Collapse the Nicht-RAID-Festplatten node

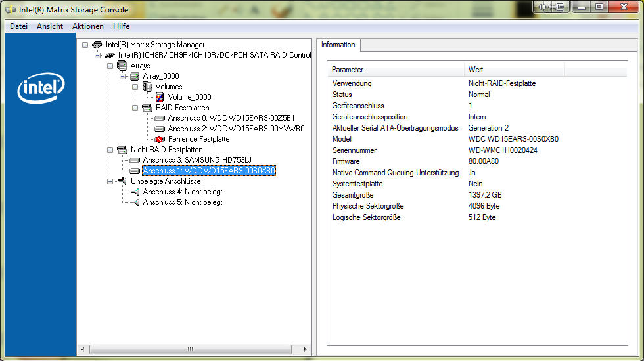(110, 150)
